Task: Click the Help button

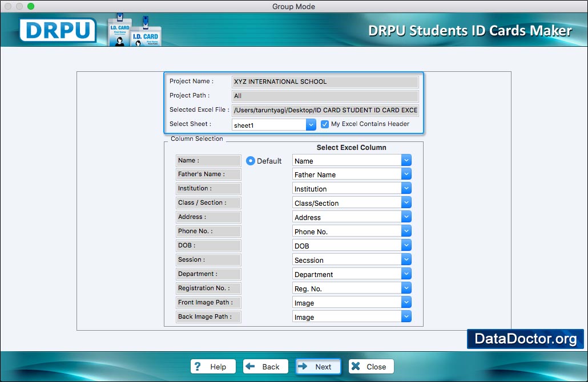Action: (x=213, y=366)
